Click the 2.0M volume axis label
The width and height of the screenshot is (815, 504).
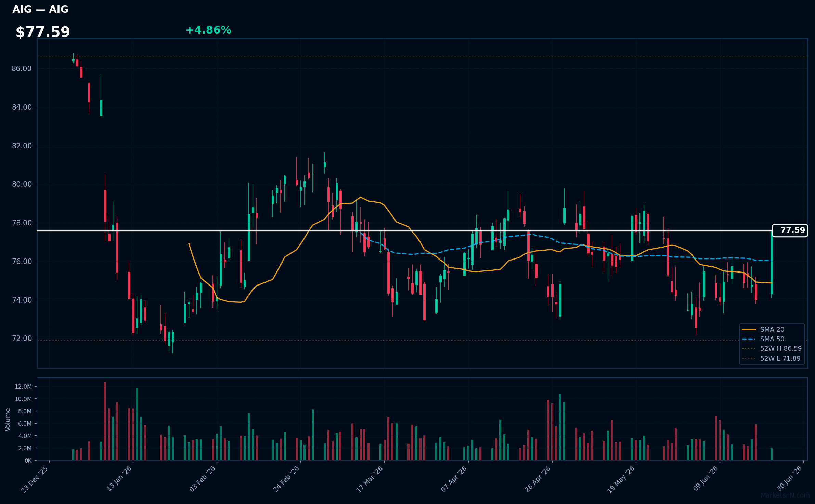click(x=25, y=448)
